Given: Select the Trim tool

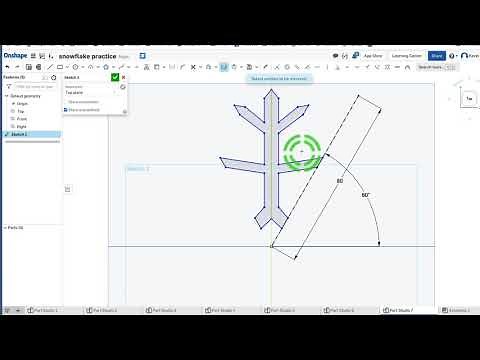Looking at the screenshot, I should tap(193, 67).
